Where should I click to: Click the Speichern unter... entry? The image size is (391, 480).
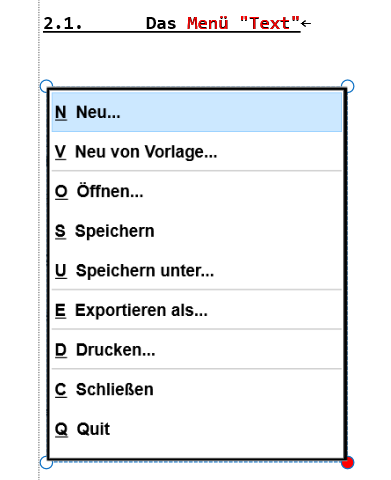(197, 270)
